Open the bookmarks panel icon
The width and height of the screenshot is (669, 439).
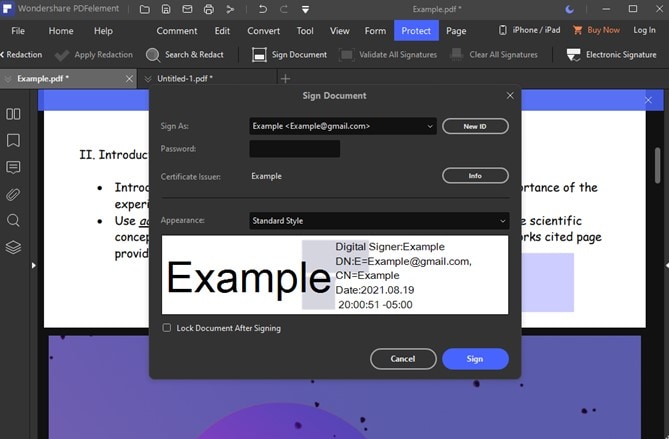coord(13,140)
